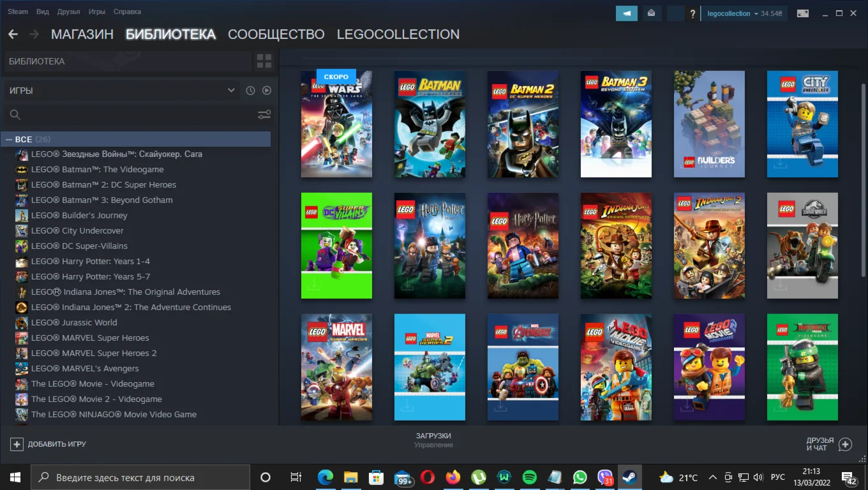
Task: Toggle the ready-to-play games filter
Action: click(x=267, y=91)
